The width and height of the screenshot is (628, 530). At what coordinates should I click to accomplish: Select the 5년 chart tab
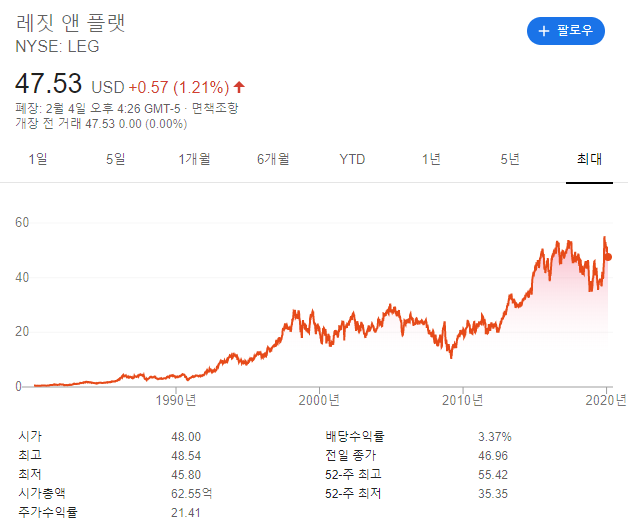pos(510,159)
